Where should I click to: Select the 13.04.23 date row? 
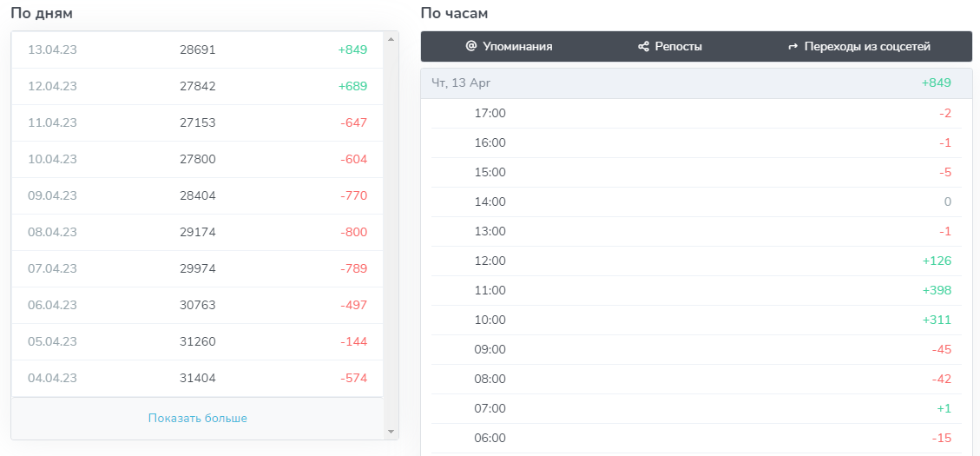click(x=198, y=50)
